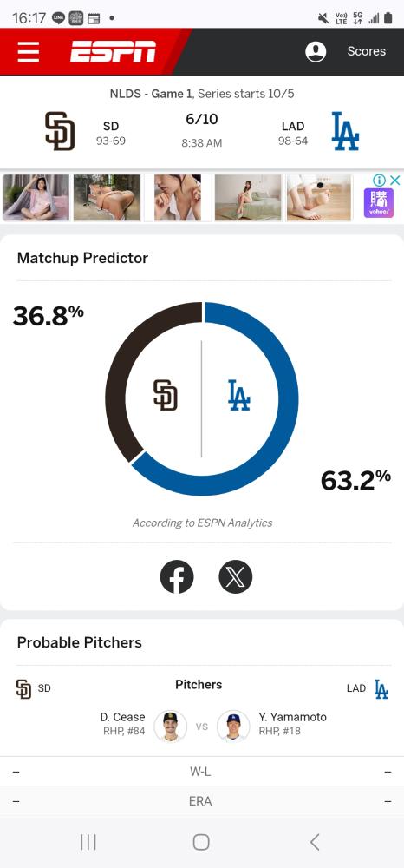The width and height of the screenshot is (404, 868).
Task: Select the D. Cease pitcher photo
Action: (170, 726)
